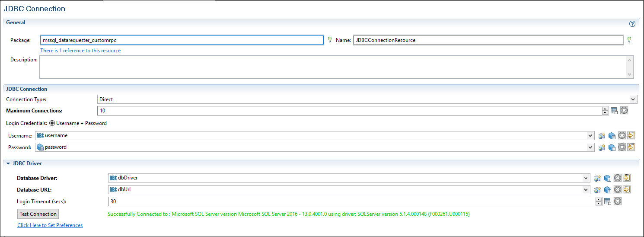Click into the Name input field

click(488, 40)
